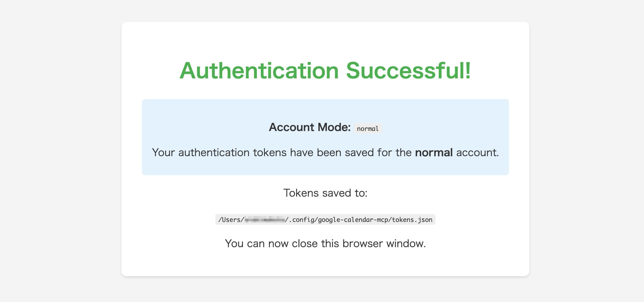Click the words "browser window." in the message

point(384,243)
